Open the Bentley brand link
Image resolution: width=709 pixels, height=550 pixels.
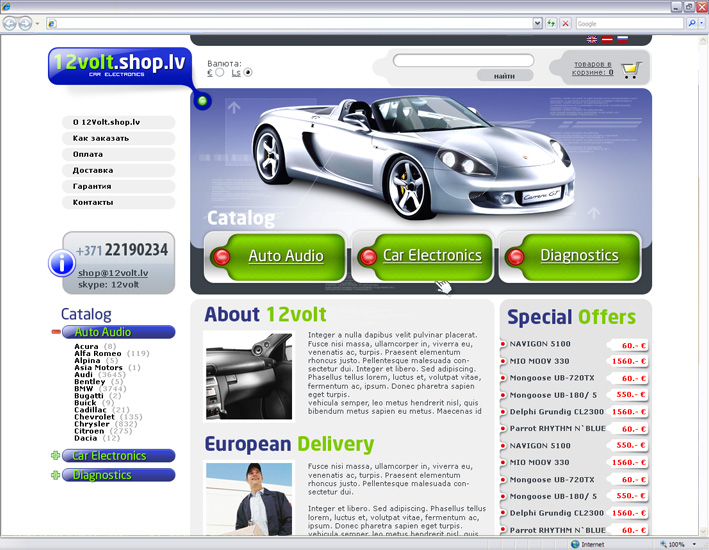click(90, 381)
